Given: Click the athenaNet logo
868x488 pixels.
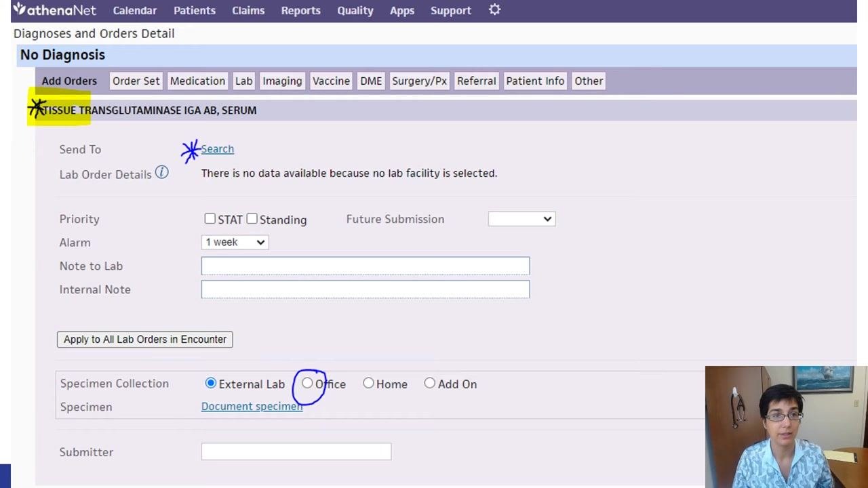Looking at the screenshot, I should 54,10.
